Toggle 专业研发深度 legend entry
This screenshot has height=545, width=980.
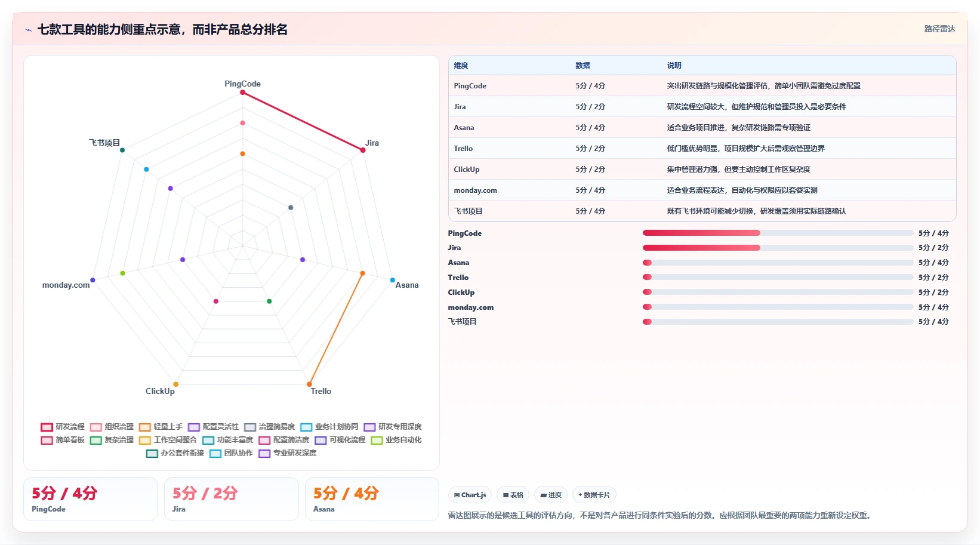(287, 453)
